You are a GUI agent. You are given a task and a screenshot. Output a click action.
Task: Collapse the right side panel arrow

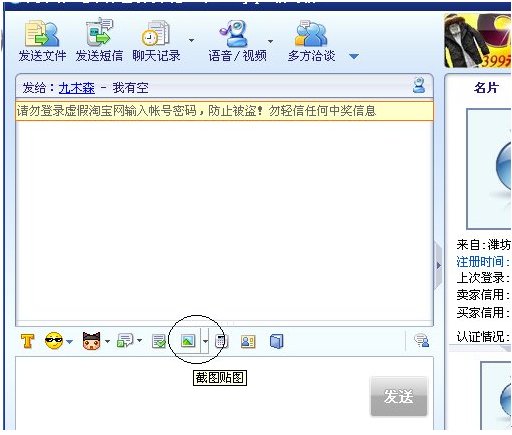tap(438, 265)
